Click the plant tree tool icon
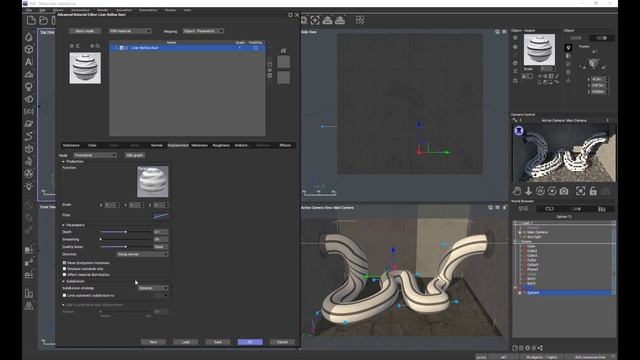 click(29, 87)
